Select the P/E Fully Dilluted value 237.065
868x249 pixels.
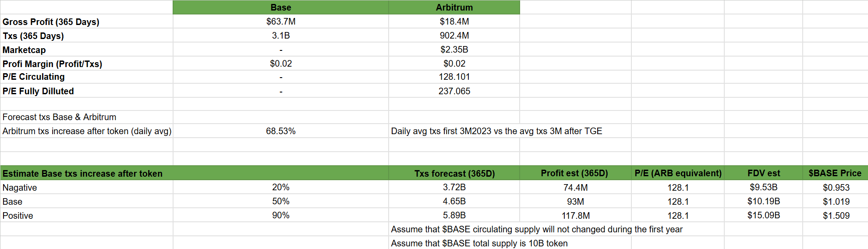[x=454, y=91]
